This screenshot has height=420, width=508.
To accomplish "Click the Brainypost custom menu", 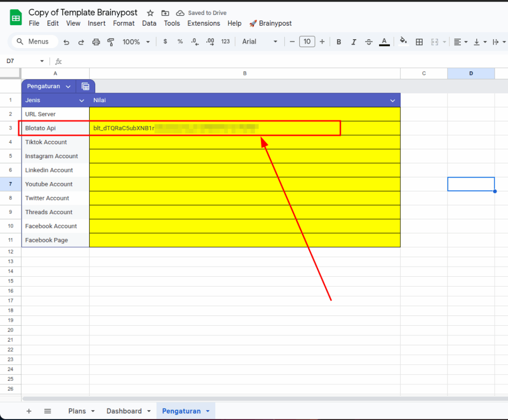I will click(270, 23).
